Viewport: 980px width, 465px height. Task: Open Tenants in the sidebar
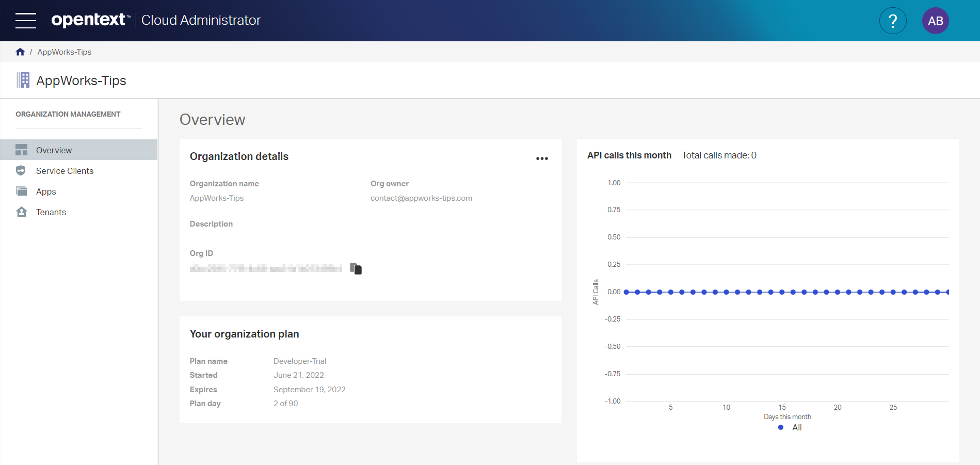click(79, 212)
